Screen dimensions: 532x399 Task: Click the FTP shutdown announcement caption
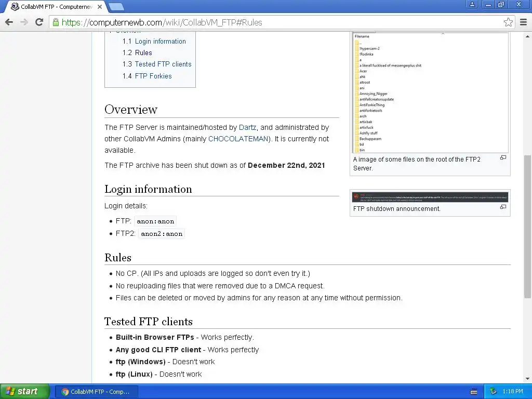coord(396,209)
